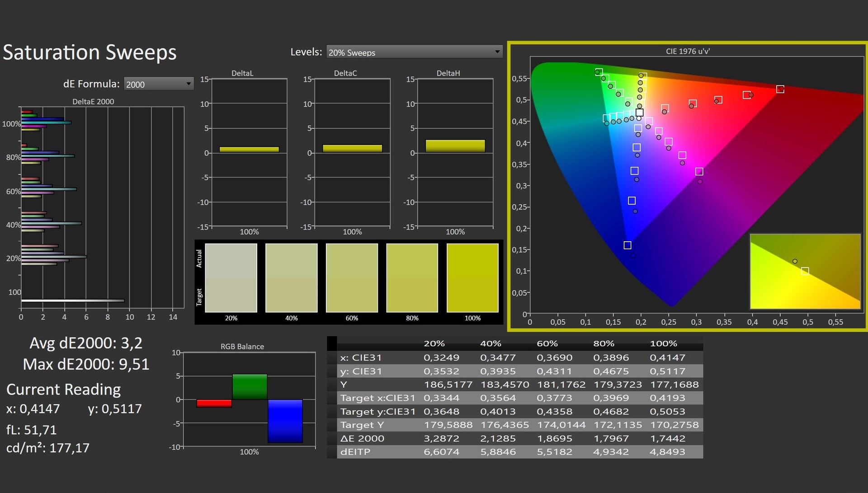
Task: Click the white 100 bar in DeltaE chart
Action: 72,300
